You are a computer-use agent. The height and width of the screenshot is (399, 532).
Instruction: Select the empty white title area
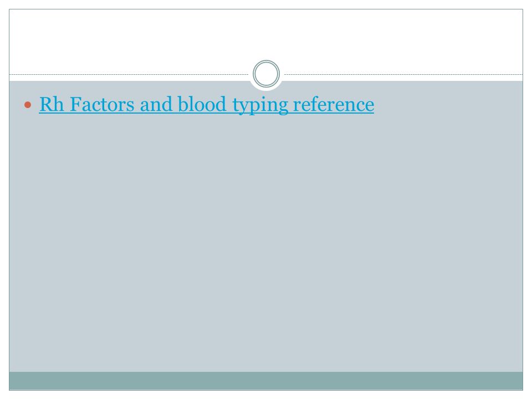pos(266,37)
